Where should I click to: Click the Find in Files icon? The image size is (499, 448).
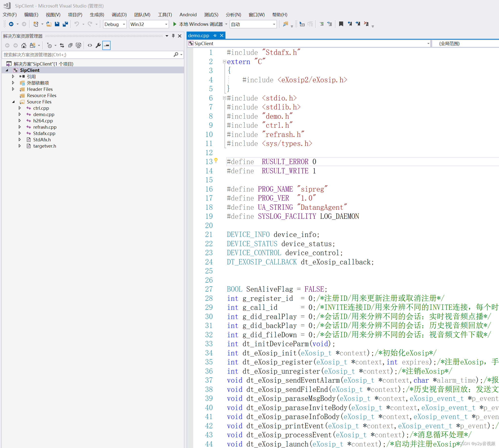click(x=285, y=24)
